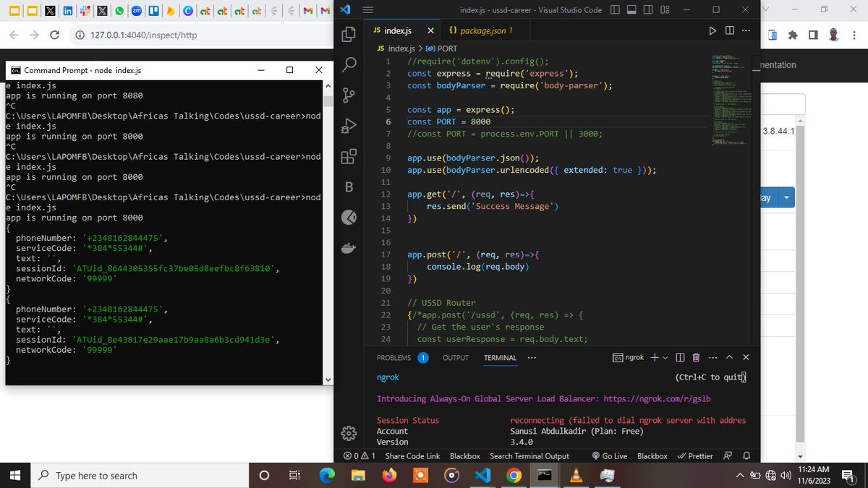Screen dimensions: 868x488
Task: Open Customize Layout in title bar
Action: tap(665, 10)
